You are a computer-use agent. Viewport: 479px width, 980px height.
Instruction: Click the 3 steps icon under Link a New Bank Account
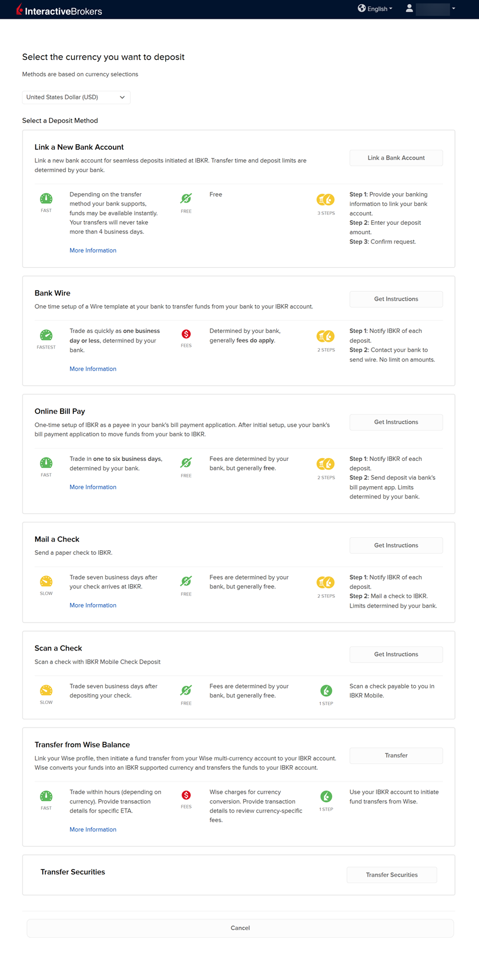point(326,200)
